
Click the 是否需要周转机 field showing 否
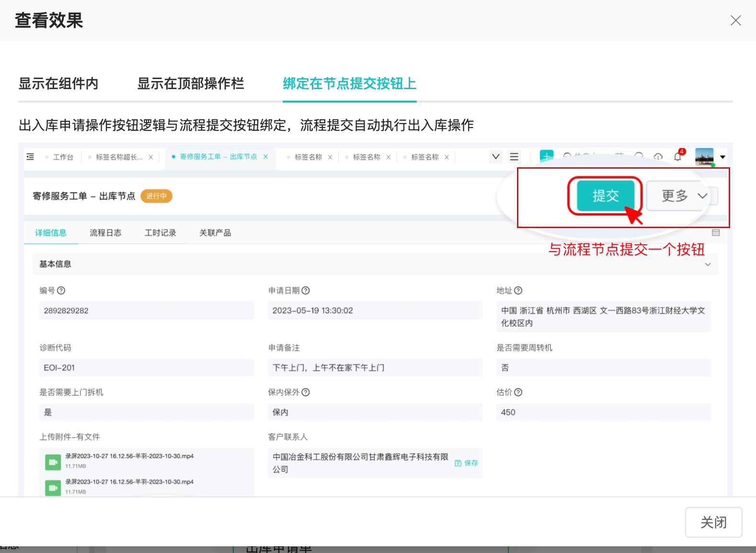(x=604, y=368)
